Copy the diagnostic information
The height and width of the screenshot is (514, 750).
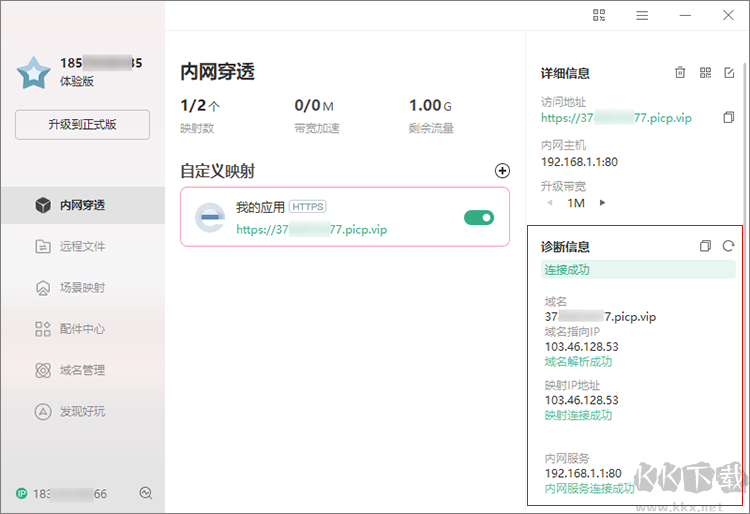pos(705,246)
